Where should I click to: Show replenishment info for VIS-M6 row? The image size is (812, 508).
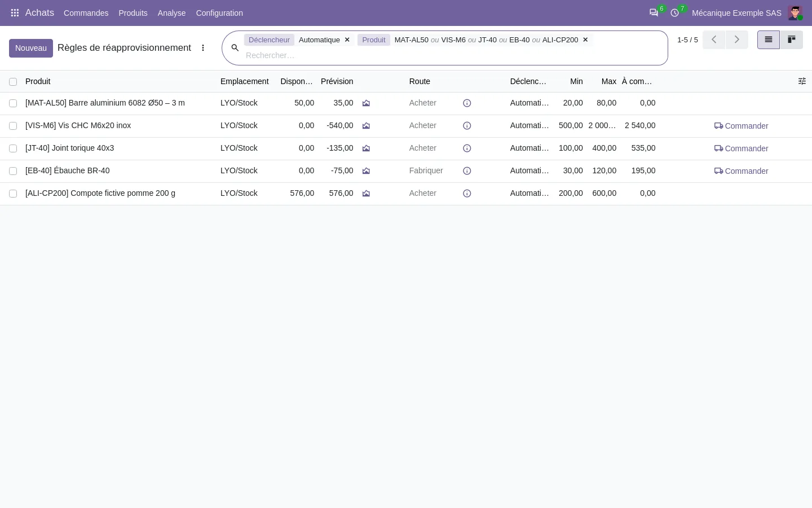[467, 126]
